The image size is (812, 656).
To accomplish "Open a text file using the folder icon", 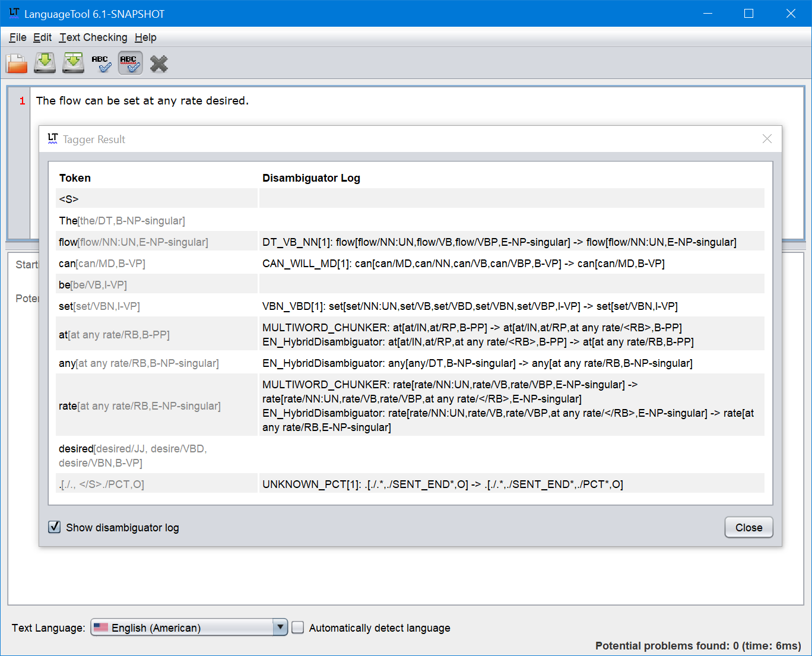I will [x=16, y=63].
